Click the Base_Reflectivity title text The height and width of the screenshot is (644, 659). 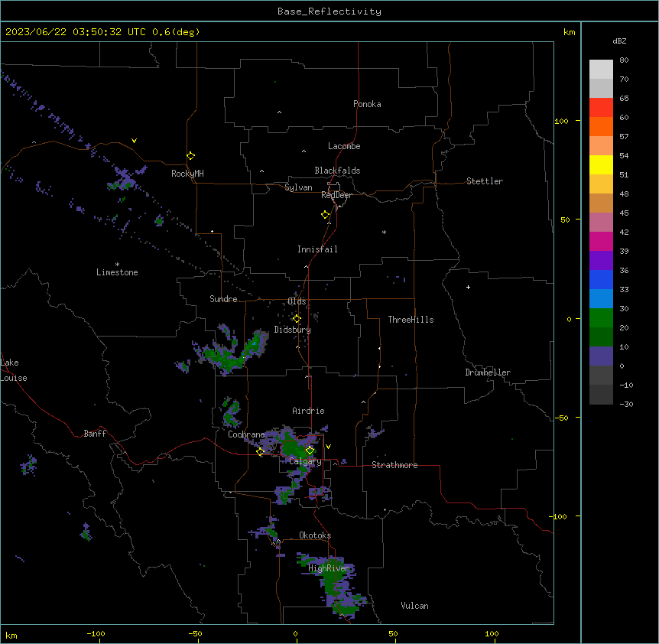point(329,11)
